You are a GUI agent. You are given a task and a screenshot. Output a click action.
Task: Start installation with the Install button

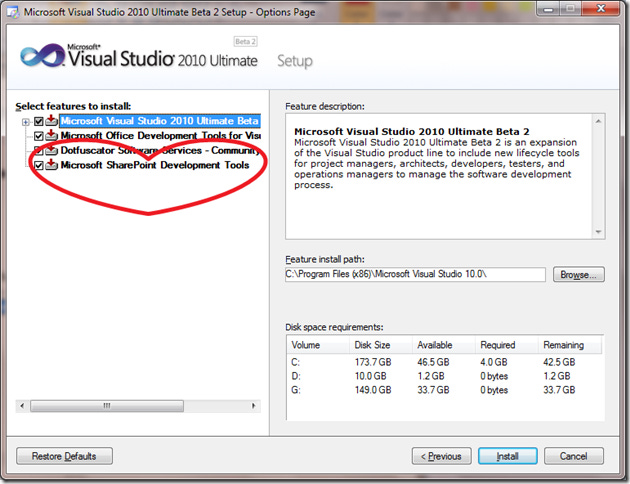[x=507, y=456]
